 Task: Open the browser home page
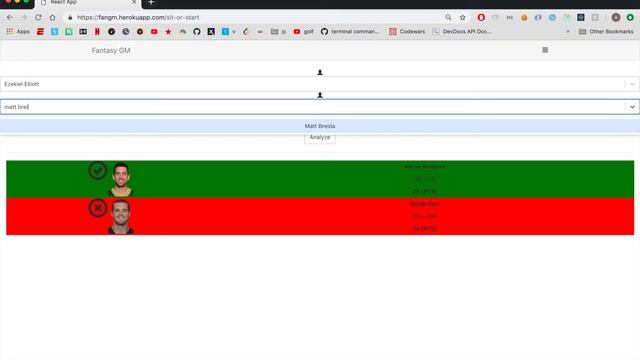coord(52,18)
